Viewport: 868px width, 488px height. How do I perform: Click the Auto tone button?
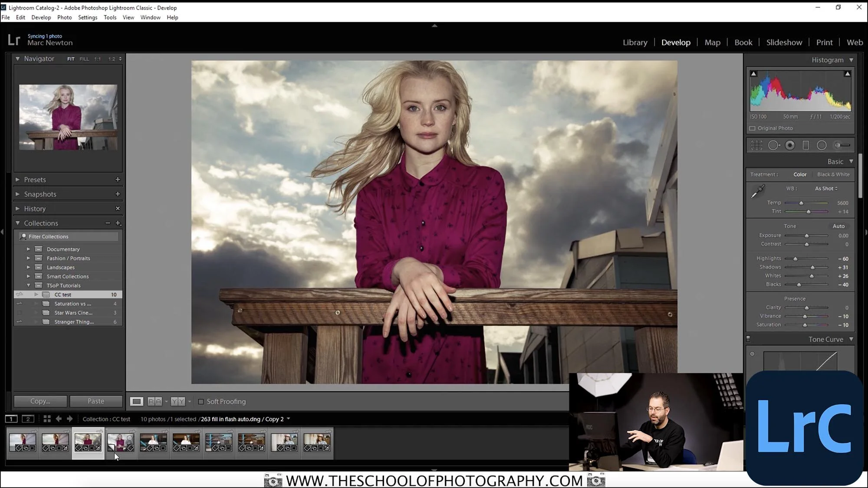[x=838, y=226]
